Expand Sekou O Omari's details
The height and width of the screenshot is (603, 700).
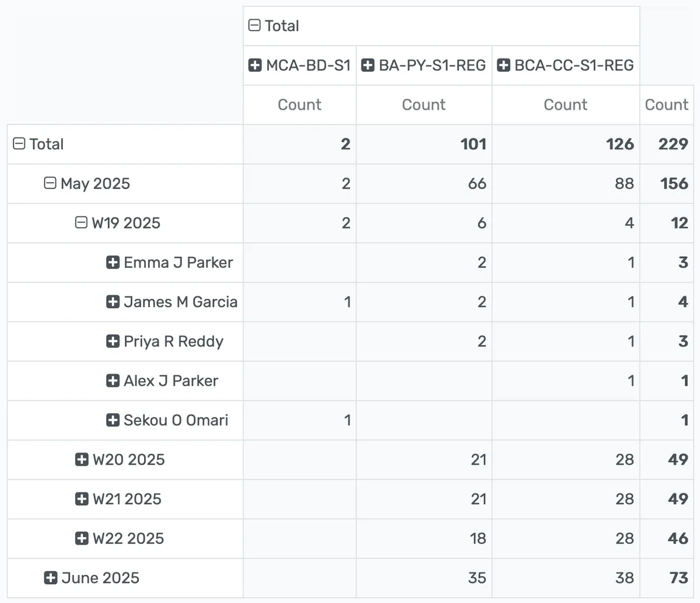(x=114, y=420)
